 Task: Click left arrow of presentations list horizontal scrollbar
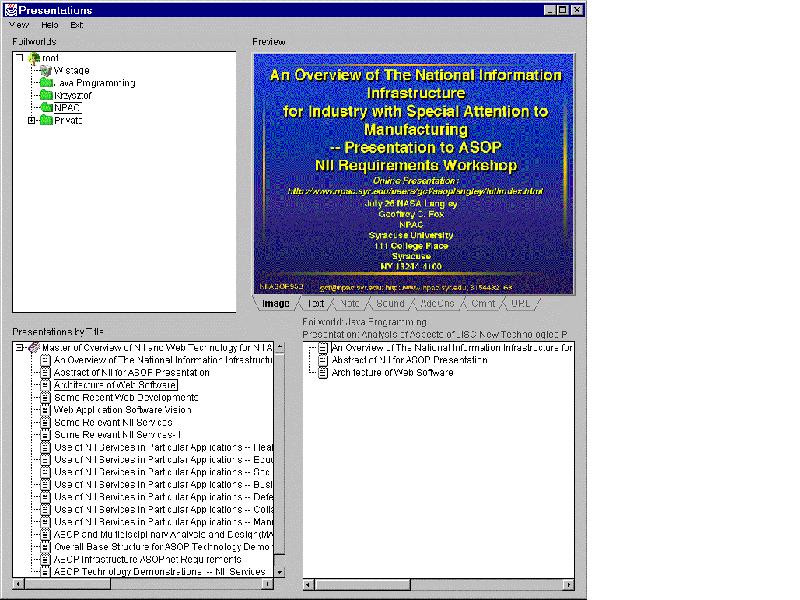tap(18, 584)
